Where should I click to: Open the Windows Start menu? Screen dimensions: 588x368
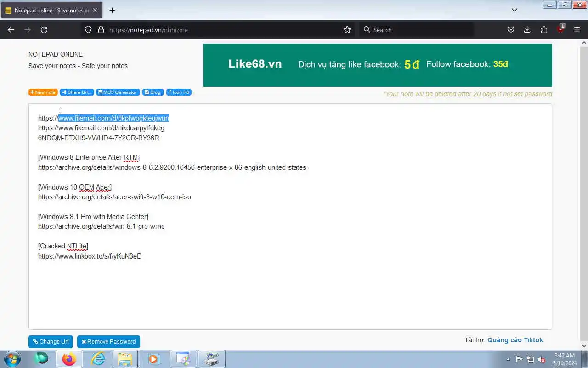coord(12,359)
